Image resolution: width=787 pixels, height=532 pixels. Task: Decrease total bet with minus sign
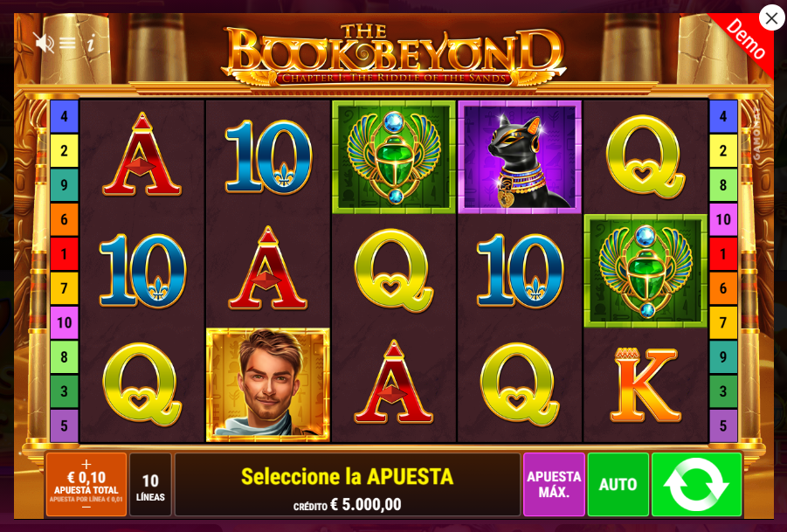click(x=86, y=508)
